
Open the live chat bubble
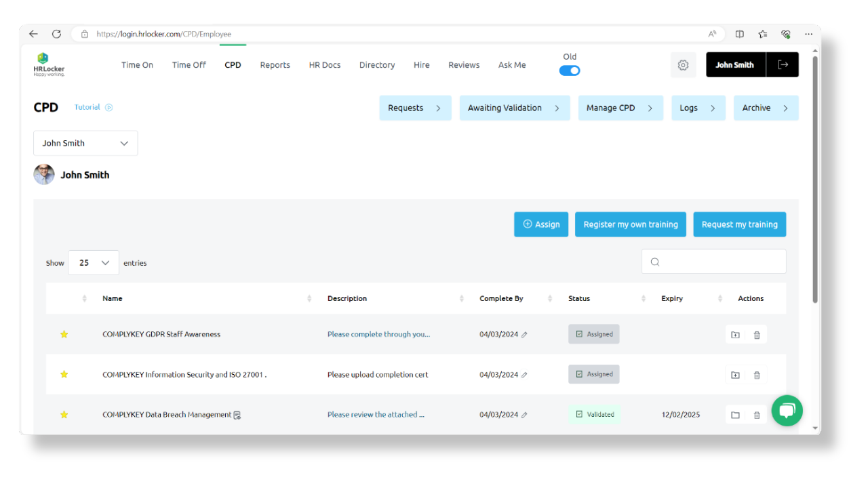pyautogui.click(x=787, y=410)
